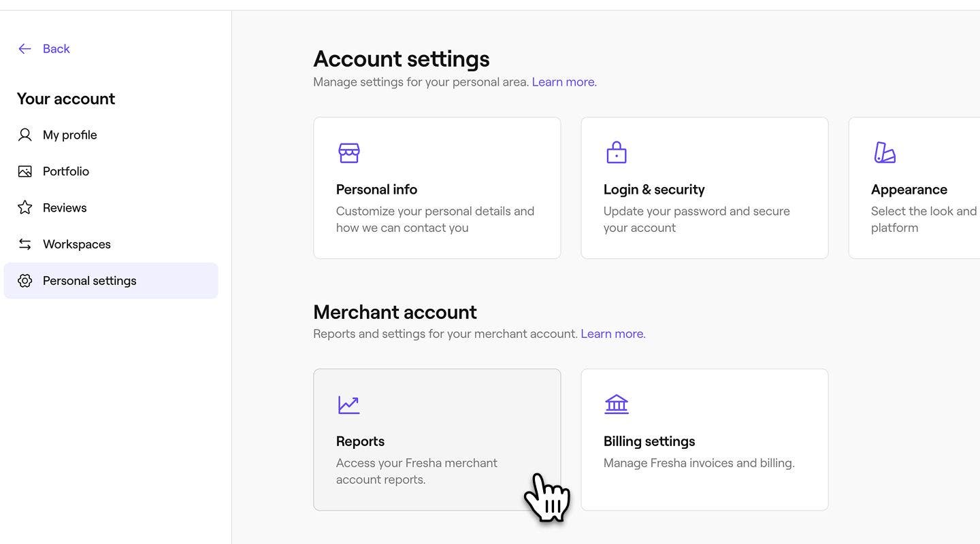Viewport: 980px width, 544px height.
Task: Click the Appearance paint swatch icon
Action: 884,153
